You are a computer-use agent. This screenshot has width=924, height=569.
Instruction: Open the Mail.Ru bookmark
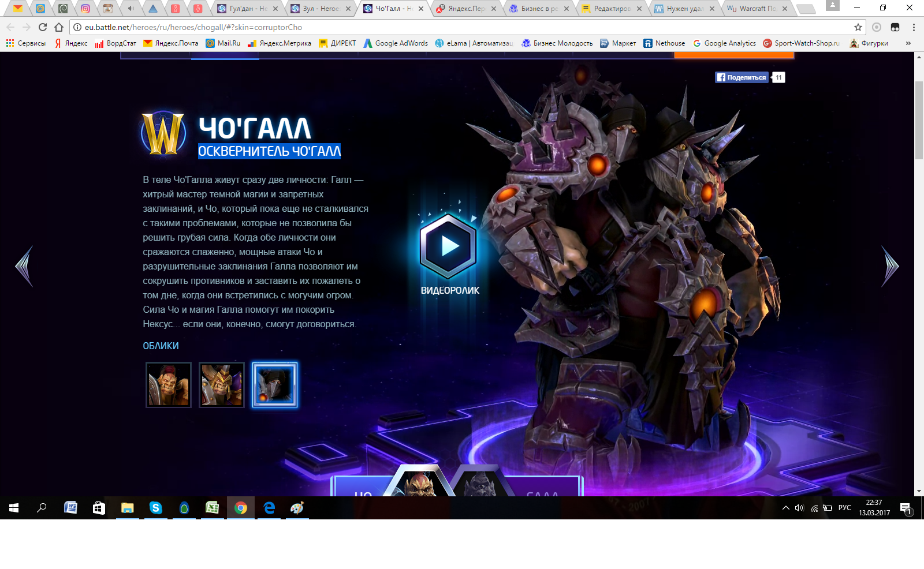223,43
